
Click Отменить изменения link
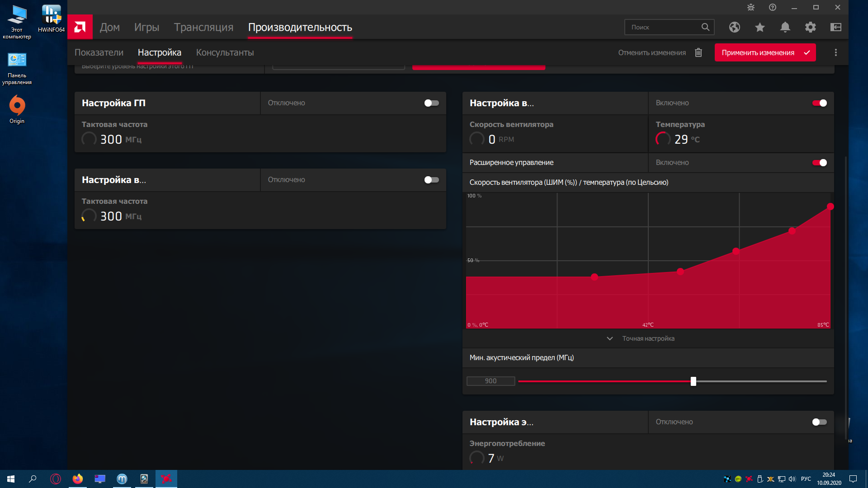coord(651,52)
